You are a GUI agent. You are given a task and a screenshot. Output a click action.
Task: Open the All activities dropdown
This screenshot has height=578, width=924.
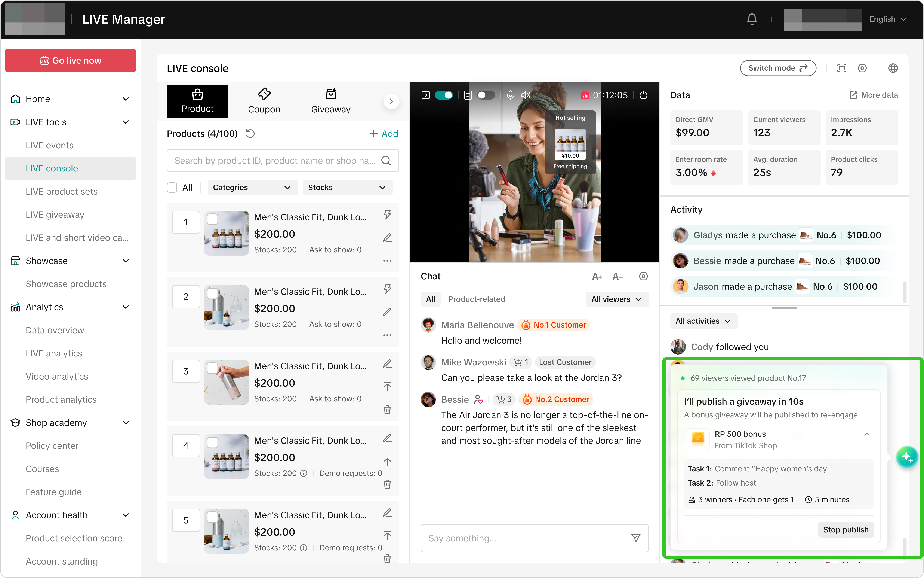pos(703,321)
